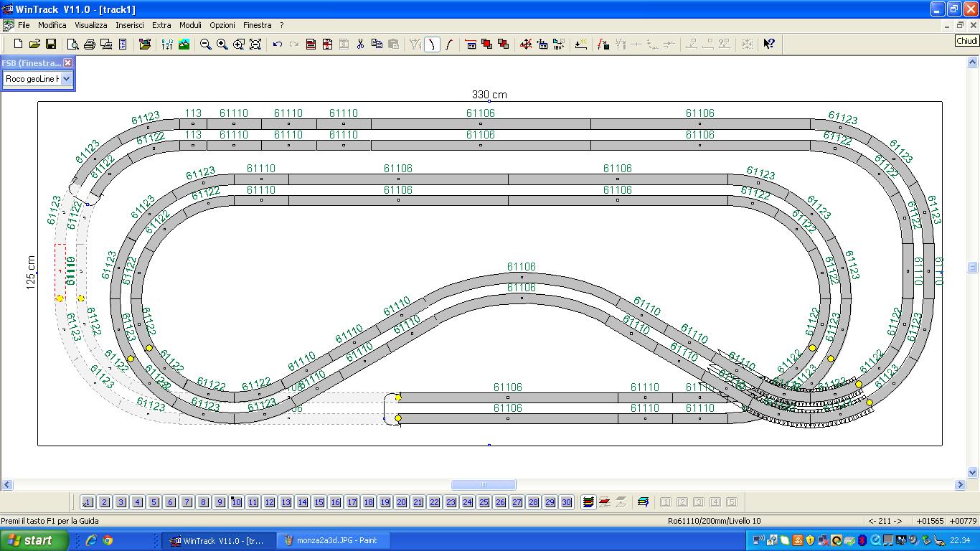
Task: Cut selection with scissors icon
Action: click(360, 44)
